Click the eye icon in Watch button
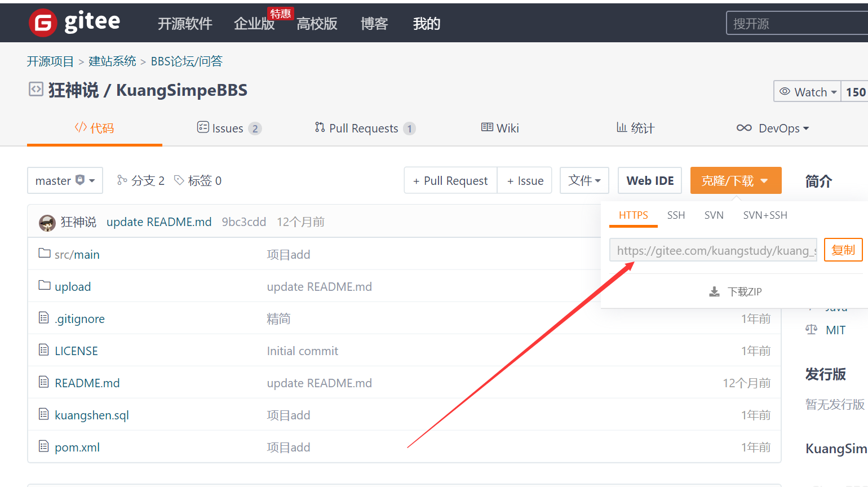 785,91
